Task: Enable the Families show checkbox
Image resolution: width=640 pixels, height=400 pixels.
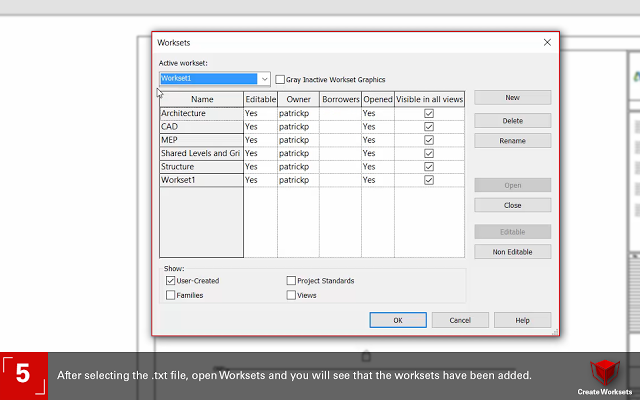Action: coord(171,295)
